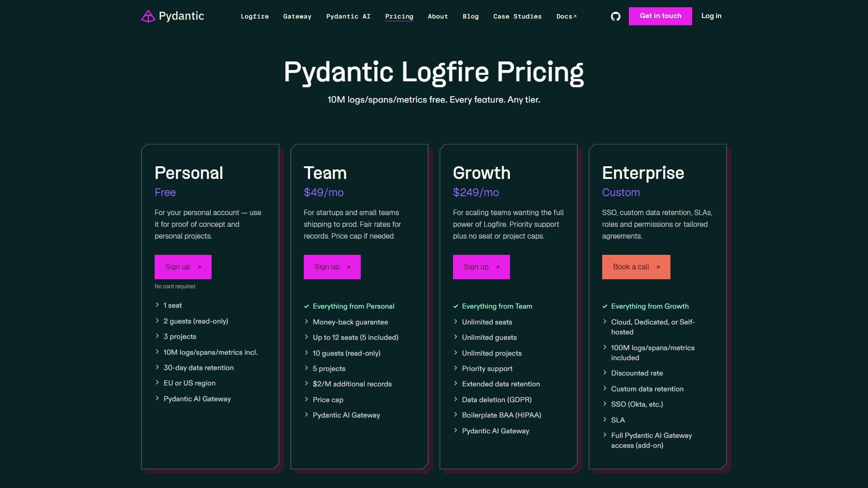
Task: Click the Team plan heading
Action: coord(325,173)
